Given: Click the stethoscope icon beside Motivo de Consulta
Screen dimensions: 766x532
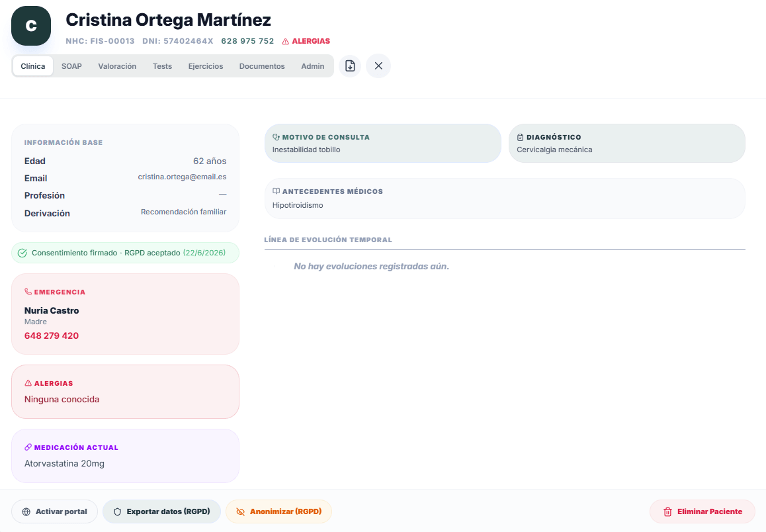Looking at the screenshot, I should click(276, 137).
